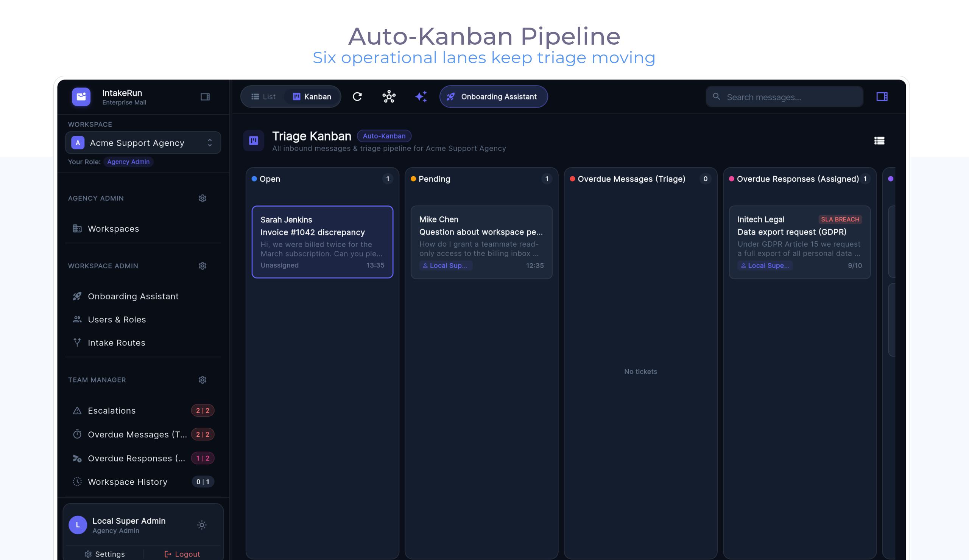The height and width of the screenshot is (560, 969).
Task: Open the network graph view icon
Action: 389,96
